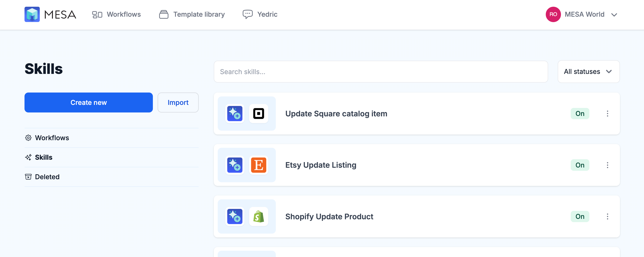Toggle the On status for Shopify Update Product
Viewport: 644px width, 257px height.
click(x=580, y=216)
